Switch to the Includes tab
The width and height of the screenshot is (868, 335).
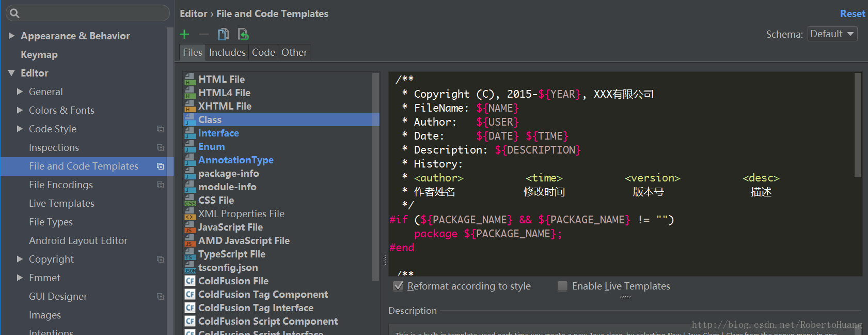pos(227,52)
